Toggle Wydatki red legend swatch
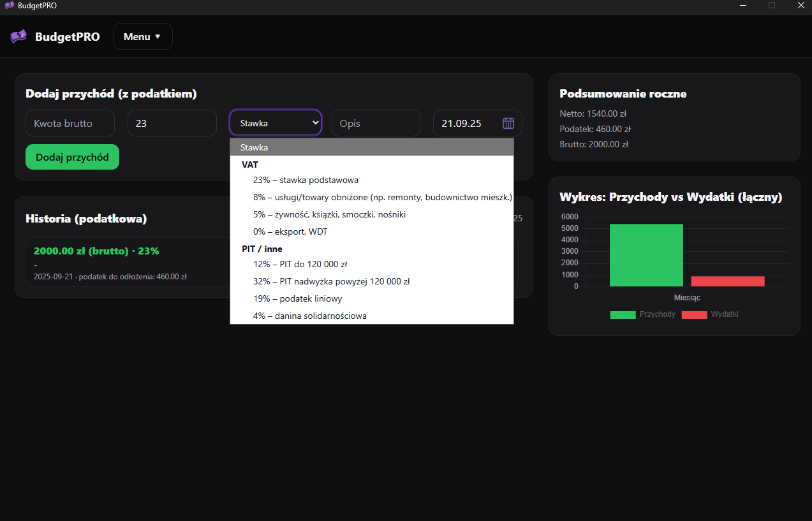 [694, 315]
